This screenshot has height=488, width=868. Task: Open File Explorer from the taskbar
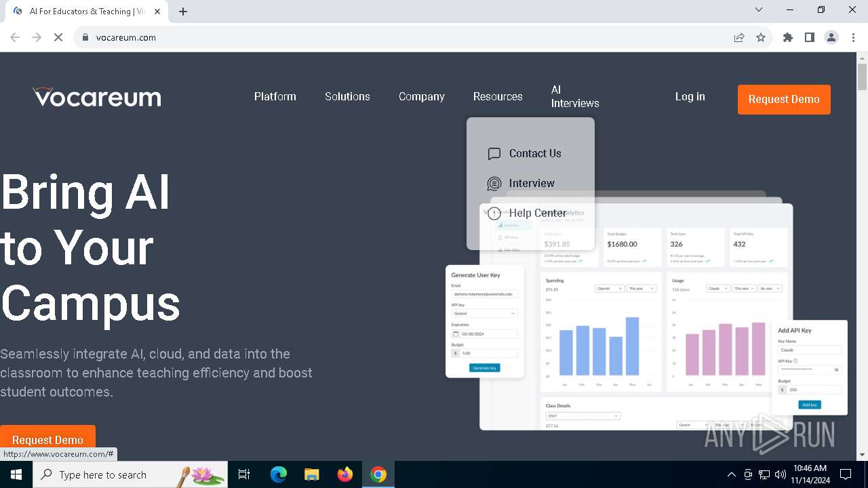pyautogui.click(x=312, y=474)
